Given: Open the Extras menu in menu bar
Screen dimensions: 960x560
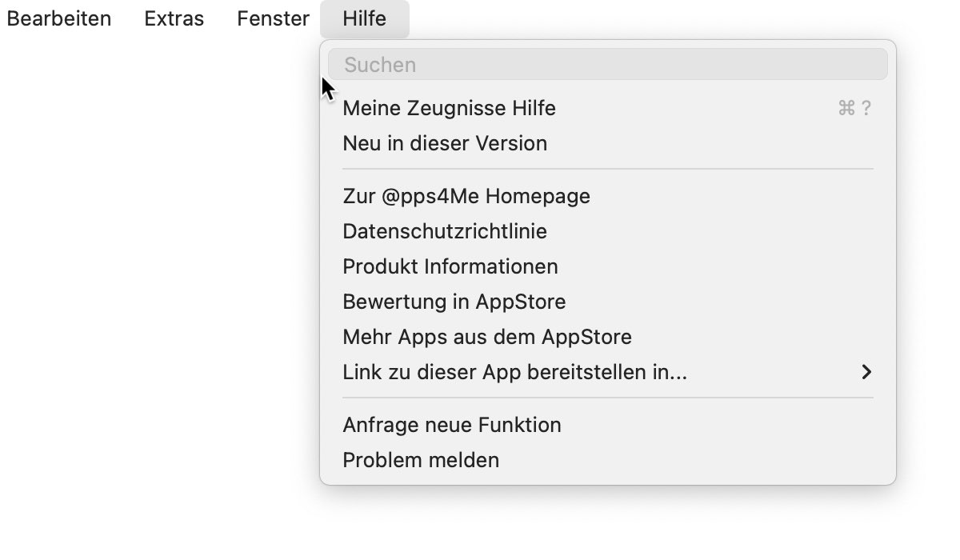Looking at the screenshot, I should point(174,18).
